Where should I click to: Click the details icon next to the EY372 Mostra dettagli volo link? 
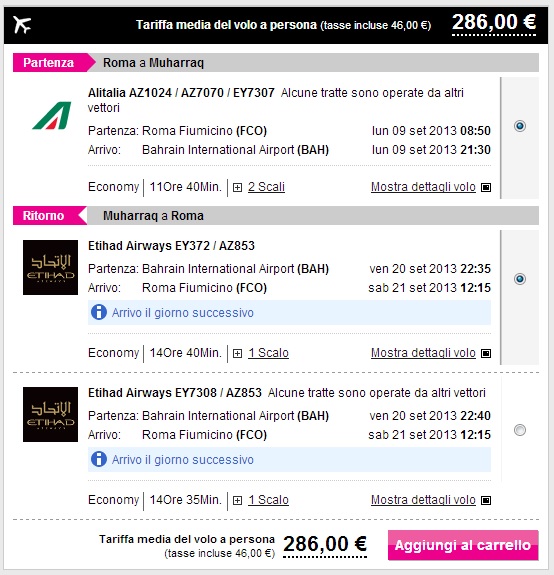click(x=486, y=353)
